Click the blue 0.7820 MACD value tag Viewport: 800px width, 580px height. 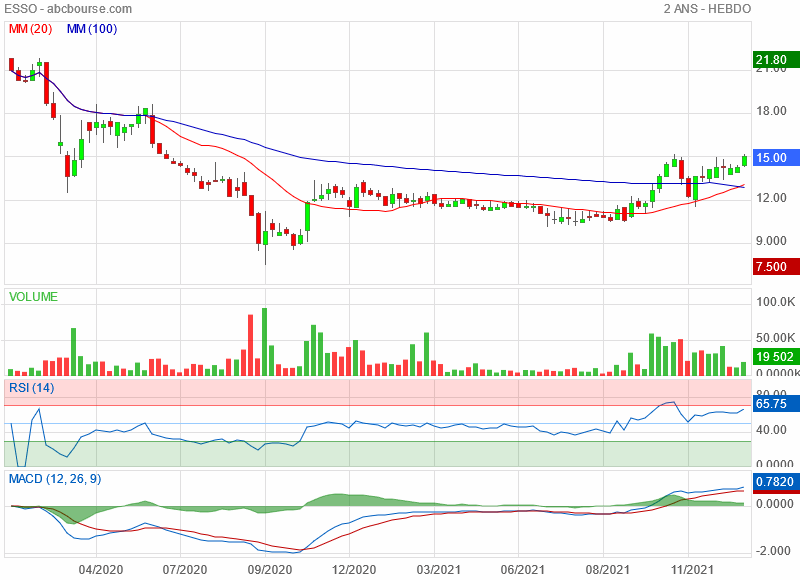[x=776, y=482]
